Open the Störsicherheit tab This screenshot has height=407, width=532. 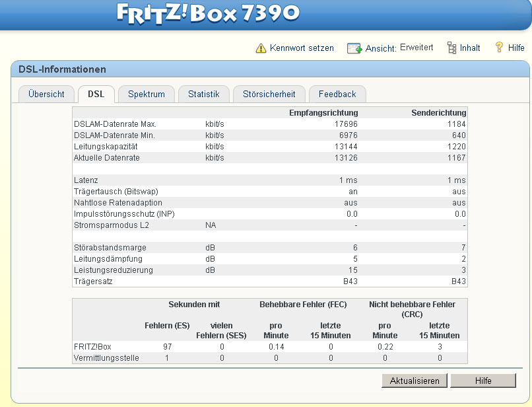[269, 94]
